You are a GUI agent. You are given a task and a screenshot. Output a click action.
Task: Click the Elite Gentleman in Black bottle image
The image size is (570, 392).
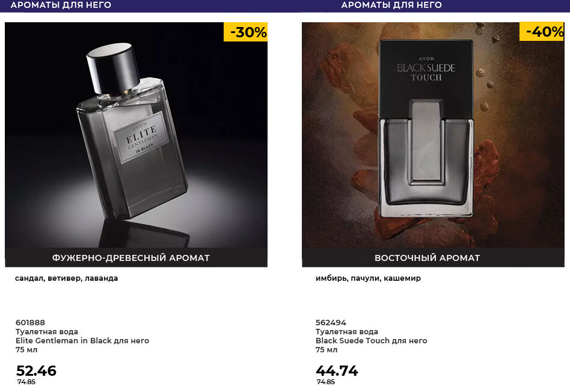(136, 135)
